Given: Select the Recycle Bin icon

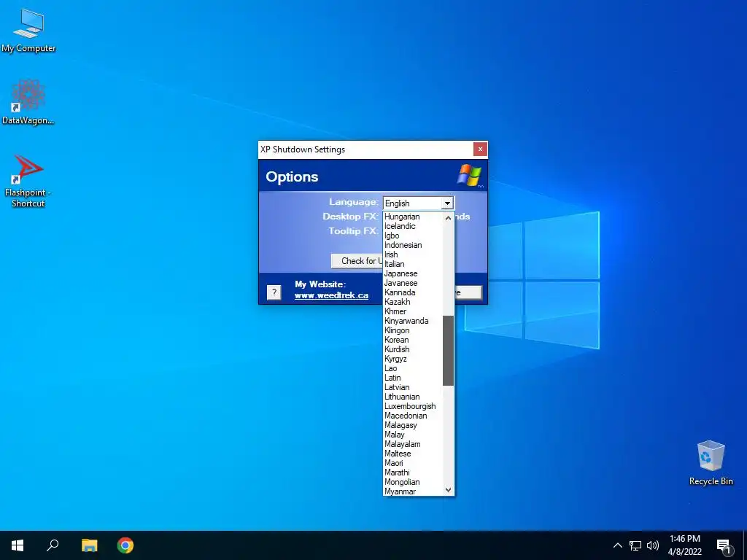Looking at the screenshot, I should [x=711, y=463].
